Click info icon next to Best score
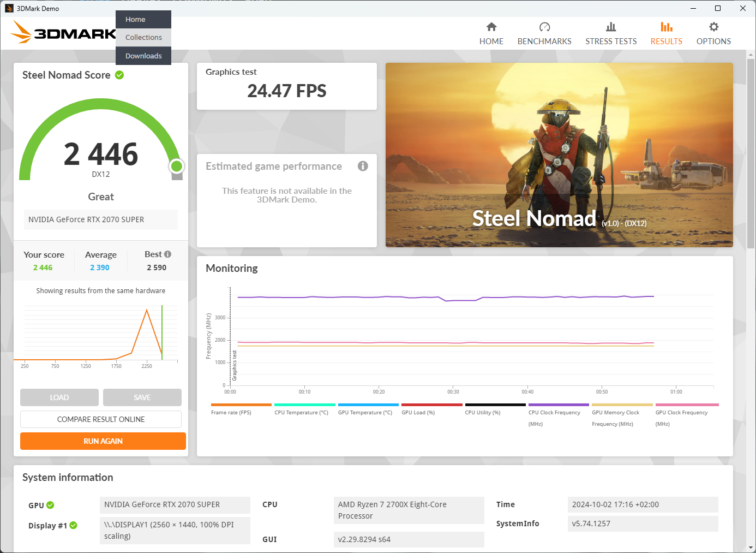This screenshot has width=756, height=553. coord(167,254)
